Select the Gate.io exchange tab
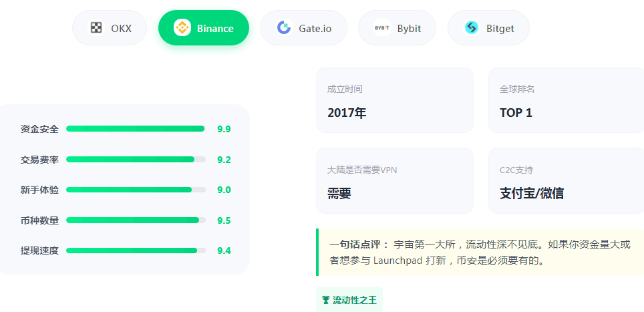Viewport: 644px width, 312px height. pos(303,28)
